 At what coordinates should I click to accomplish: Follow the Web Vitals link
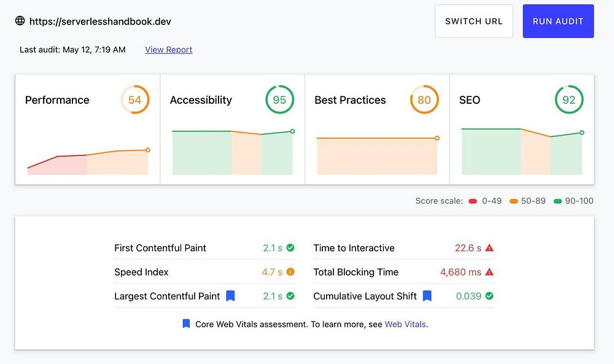pos(405,324)
